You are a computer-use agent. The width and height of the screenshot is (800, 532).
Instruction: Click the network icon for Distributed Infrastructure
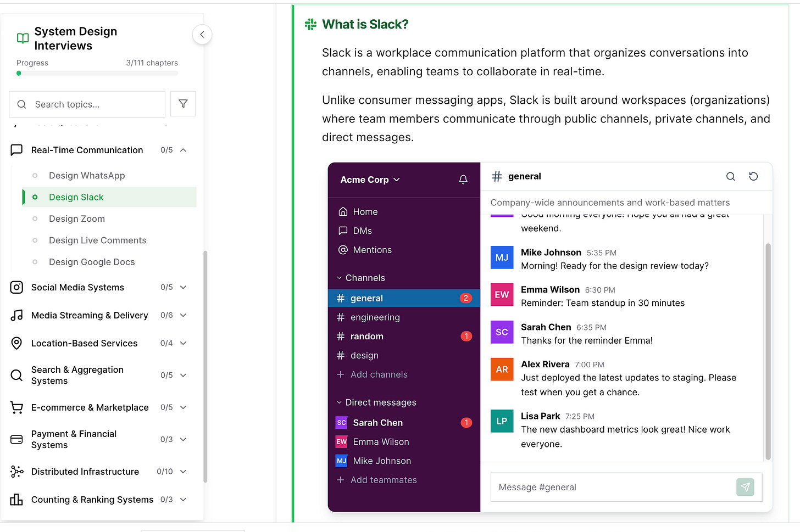(x=16, y=472)
